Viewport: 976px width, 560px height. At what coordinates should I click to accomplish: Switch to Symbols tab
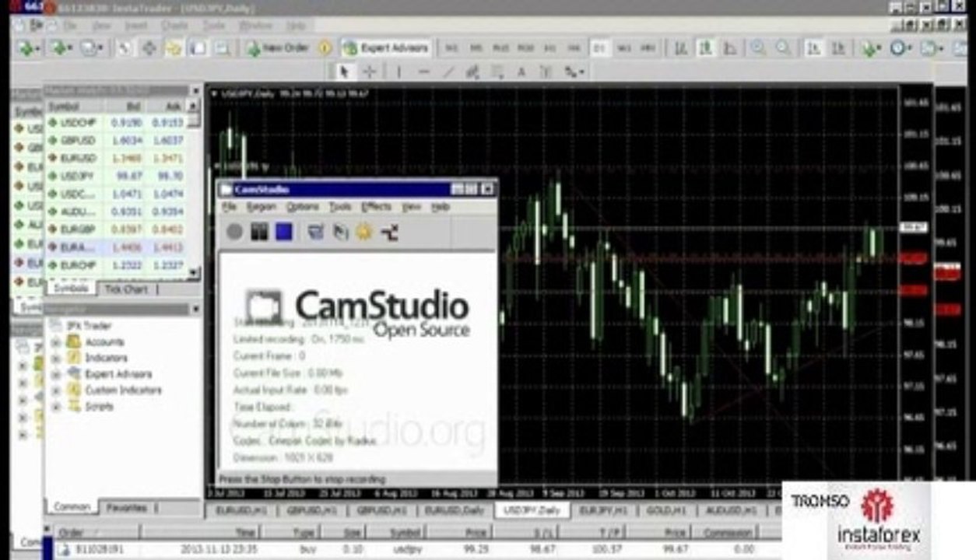(x=71, y=289)
